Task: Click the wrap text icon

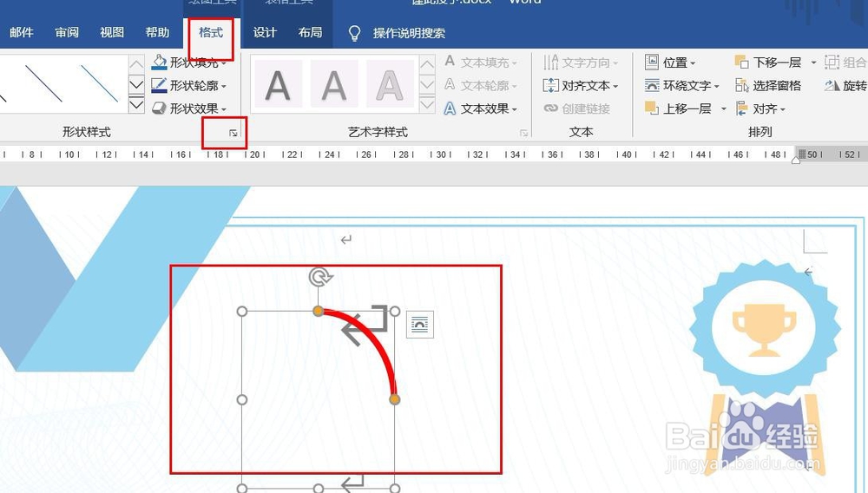Action: [x=652, y=85]
